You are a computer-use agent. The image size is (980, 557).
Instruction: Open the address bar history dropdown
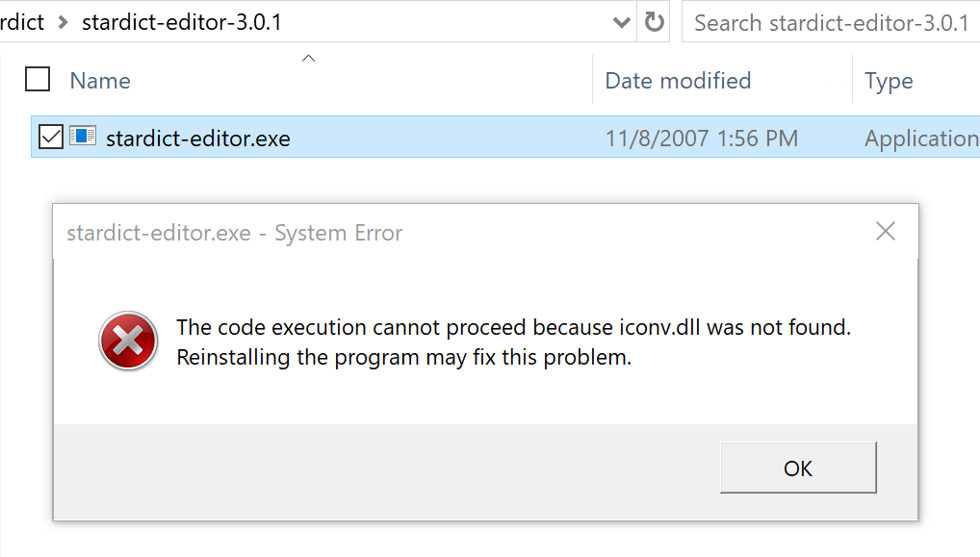621,21
